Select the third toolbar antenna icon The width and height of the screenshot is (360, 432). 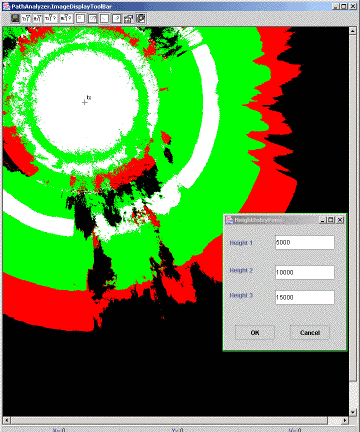(38, 18)
